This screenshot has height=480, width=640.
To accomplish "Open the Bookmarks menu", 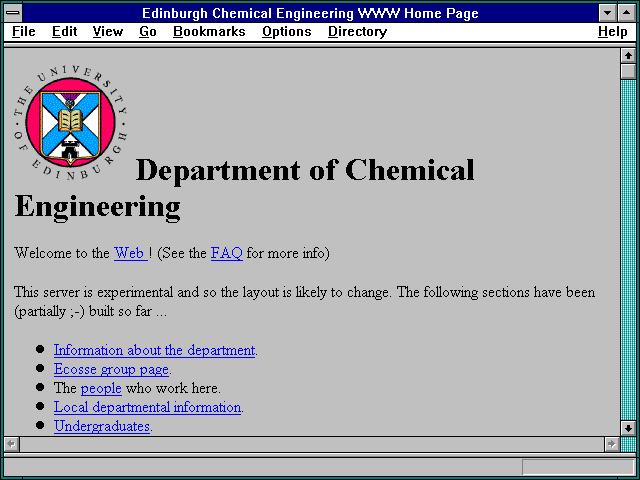I will pyautogui.click(x=209, y=32).
